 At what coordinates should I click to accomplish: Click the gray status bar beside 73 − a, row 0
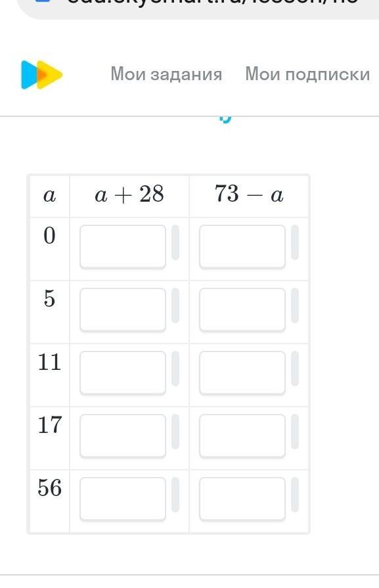[295, 242]
